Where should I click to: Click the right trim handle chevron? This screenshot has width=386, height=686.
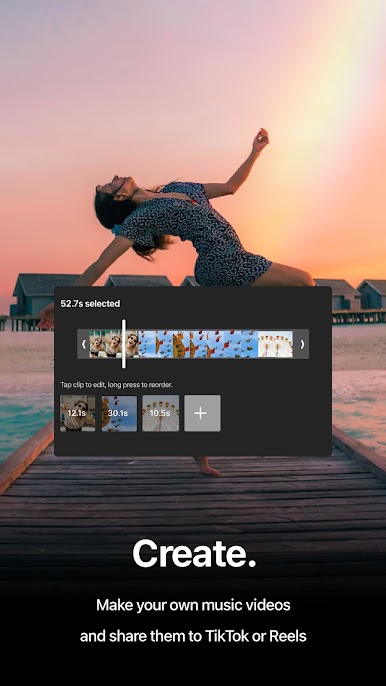[x=302, y=344]
